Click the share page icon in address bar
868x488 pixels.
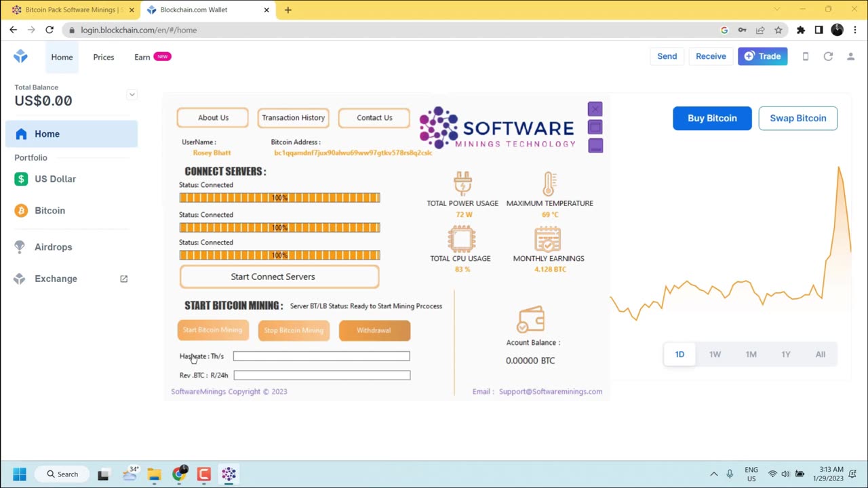pyautogui.click(x=760, y=30)
